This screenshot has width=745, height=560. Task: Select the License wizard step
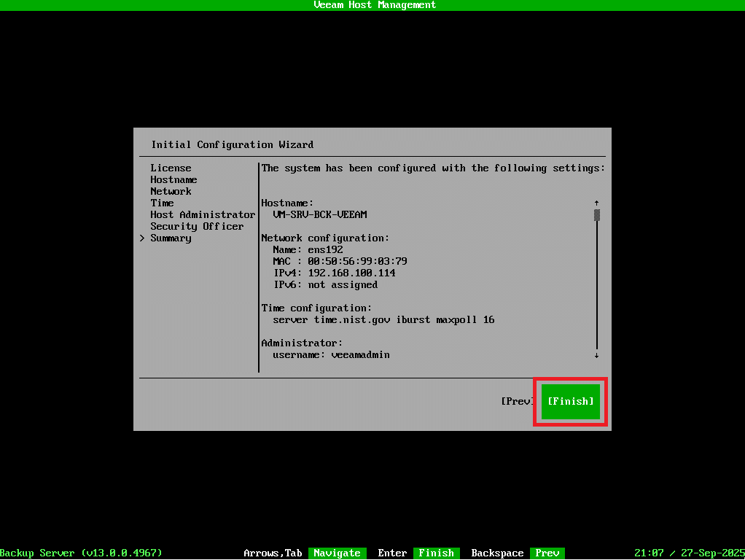(171, 168)
